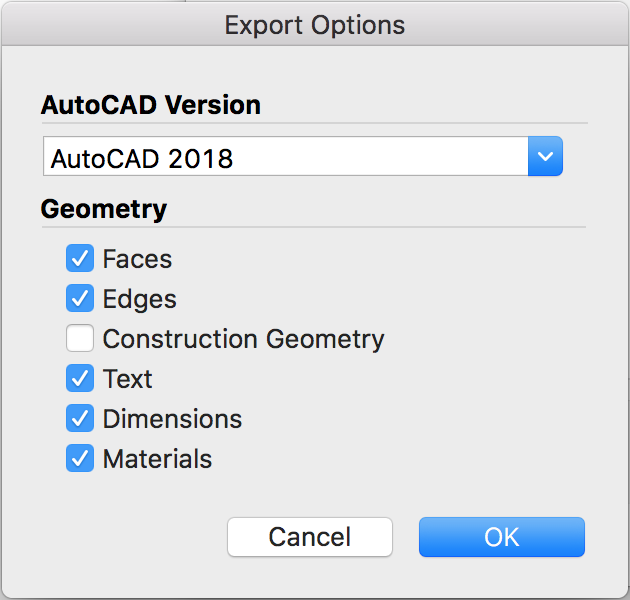Click the AutoCAD Version heading
The height and width of the screenshot is (600, 630).
(150, 104)
